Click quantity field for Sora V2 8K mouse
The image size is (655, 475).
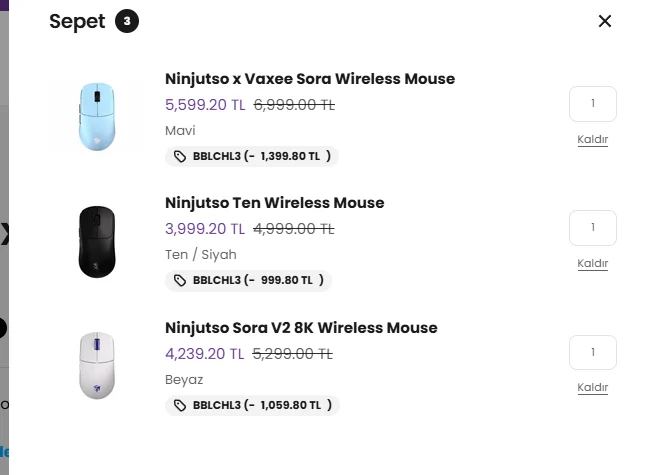point(592,352)
